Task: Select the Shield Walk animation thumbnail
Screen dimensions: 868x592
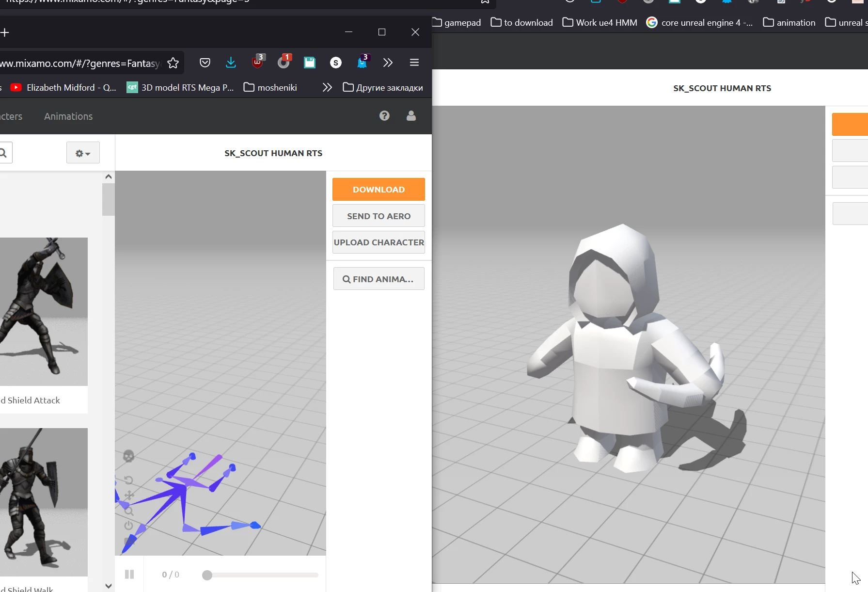Action: coord(44,502)
